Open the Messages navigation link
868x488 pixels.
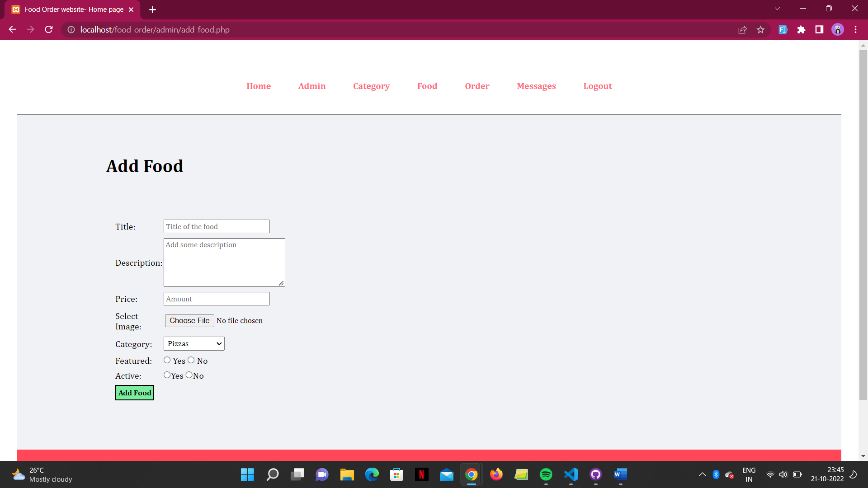pyautogui.click(x=536, y=86)
